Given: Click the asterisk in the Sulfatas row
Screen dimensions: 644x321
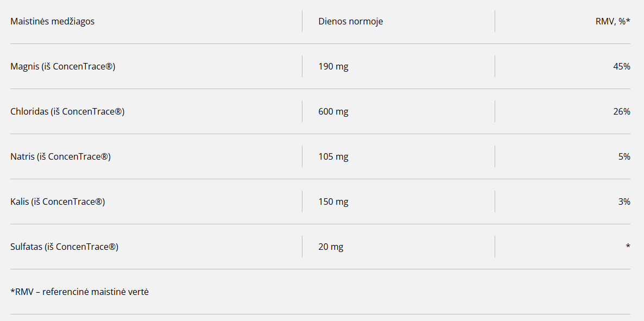Looking at the screenshot, I should 628,247.
